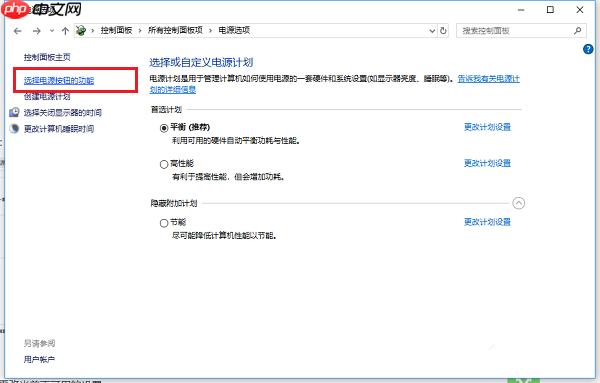Click the 搜索控制面板 search box
The image size is (600, 383).
(521, 31)
